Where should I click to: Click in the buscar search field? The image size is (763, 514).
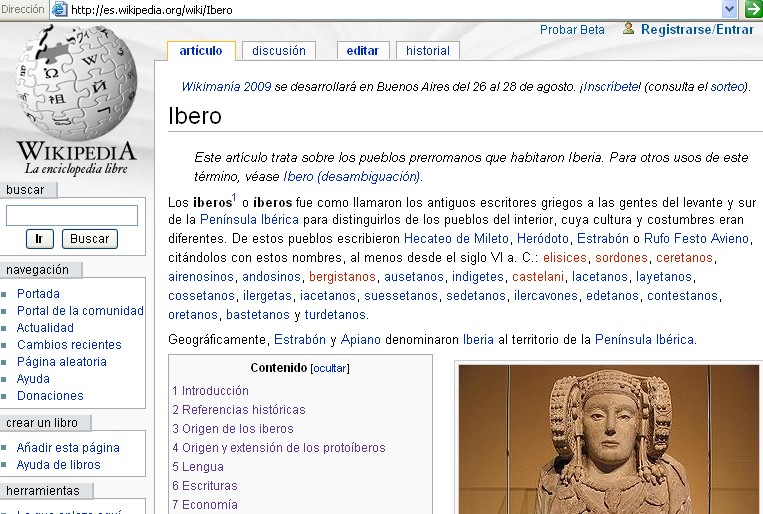tap(72, 215)
